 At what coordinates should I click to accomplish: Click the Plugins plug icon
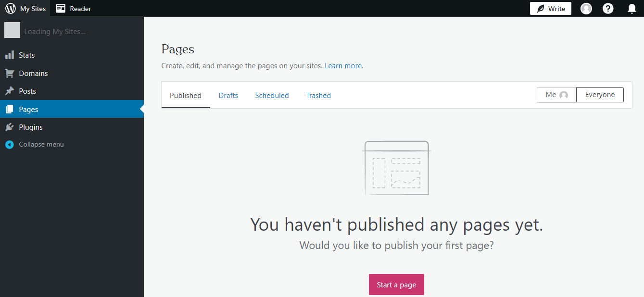pyautogui.click(x=10, y=127)
